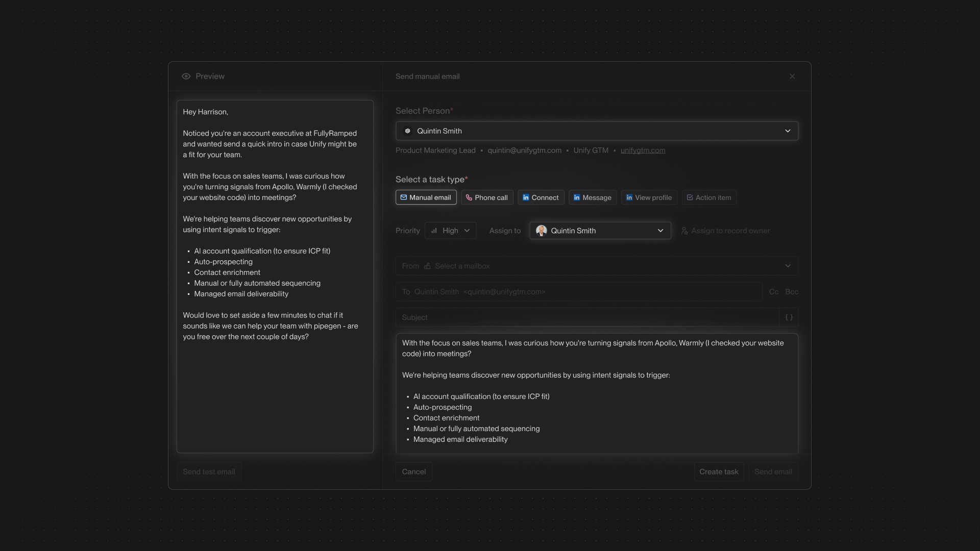Screen dimensions: 980x551
Task: Click the priority bars icon
Action: click(434, 231)
